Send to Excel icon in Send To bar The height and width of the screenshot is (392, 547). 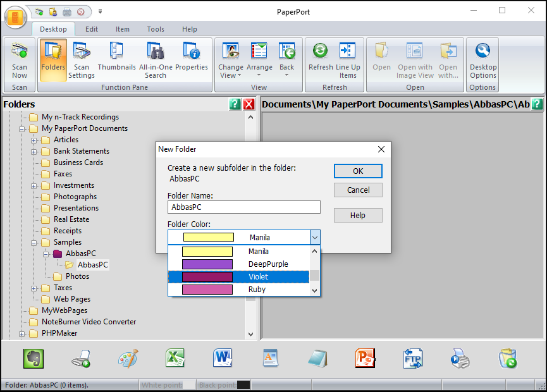(175, 358)
